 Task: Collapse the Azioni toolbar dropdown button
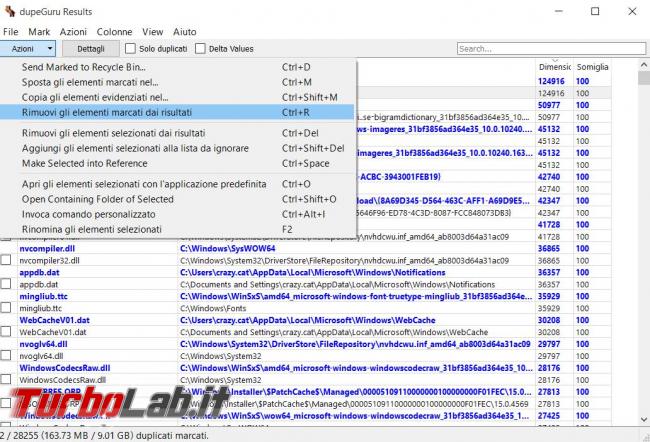(28, 49)
